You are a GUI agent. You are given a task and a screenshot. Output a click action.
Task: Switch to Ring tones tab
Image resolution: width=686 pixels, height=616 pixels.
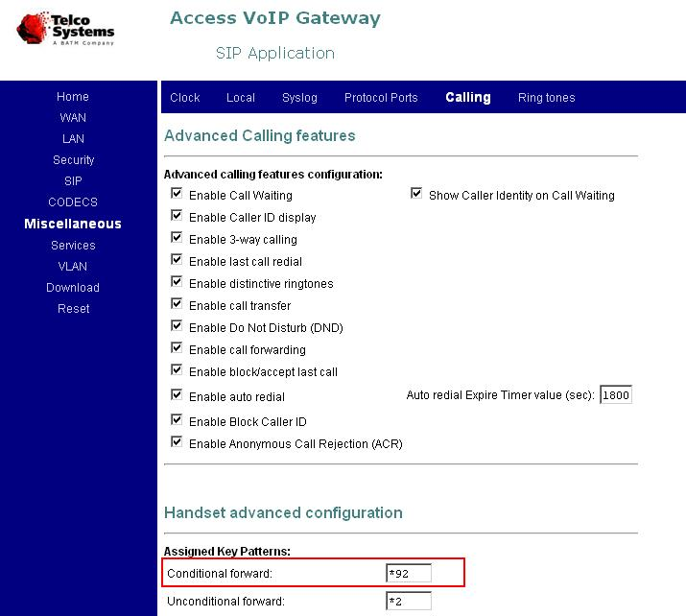tap(547, 98)
